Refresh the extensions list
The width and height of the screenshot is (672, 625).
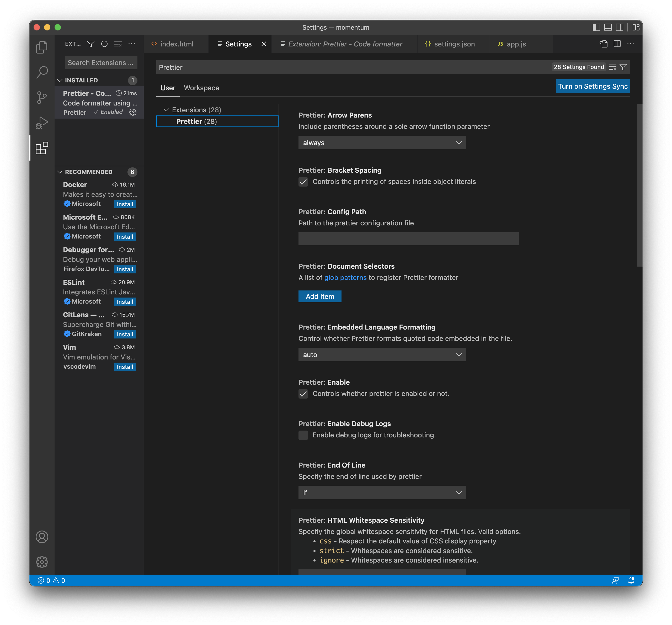104,44
